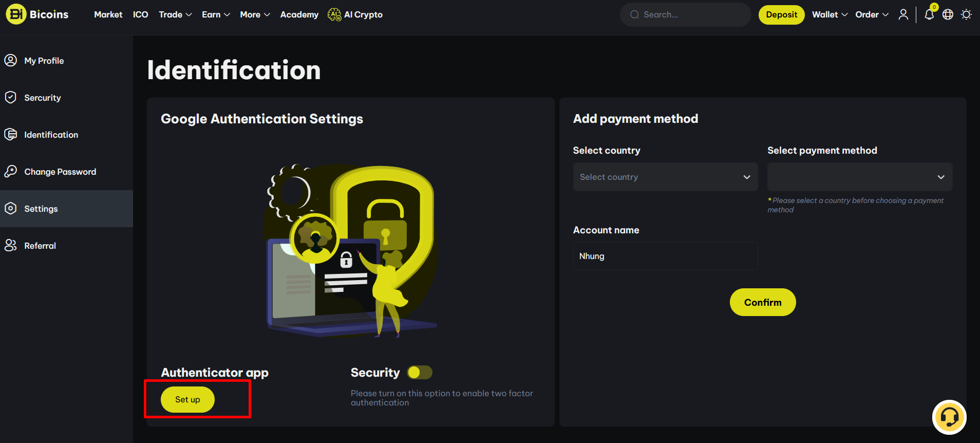Select Settings in the sidebar
This screenshot has width=980, height=443.
(x=41, y=209)
